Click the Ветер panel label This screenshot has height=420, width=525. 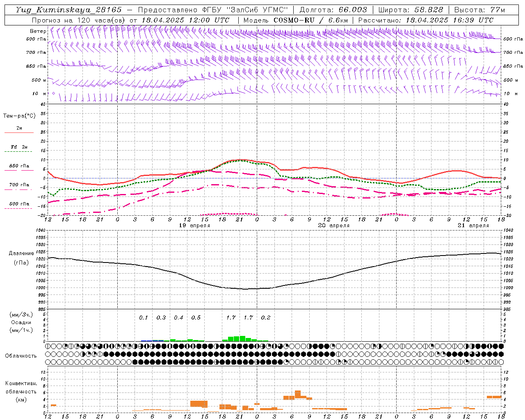(38, 31)
